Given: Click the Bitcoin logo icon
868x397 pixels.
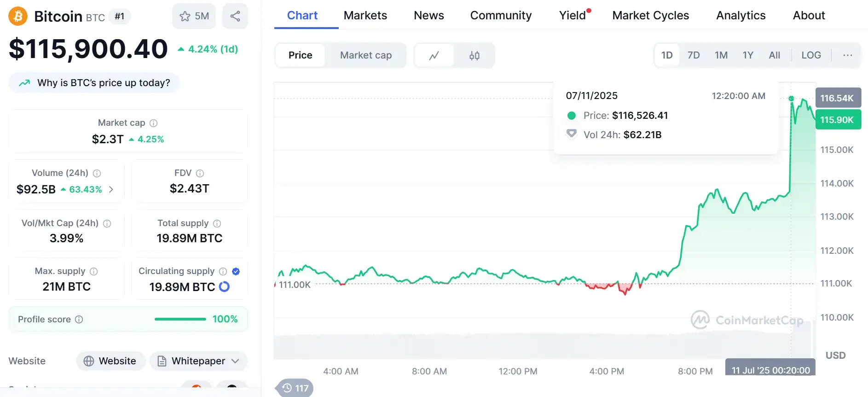Looking at the screenshot, I should [18, 17].
